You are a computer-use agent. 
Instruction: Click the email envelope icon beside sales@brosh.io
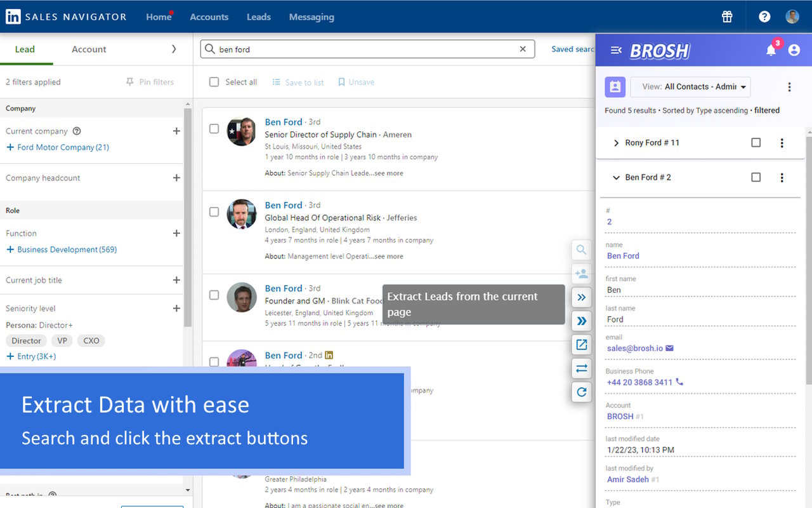(669, 348)
